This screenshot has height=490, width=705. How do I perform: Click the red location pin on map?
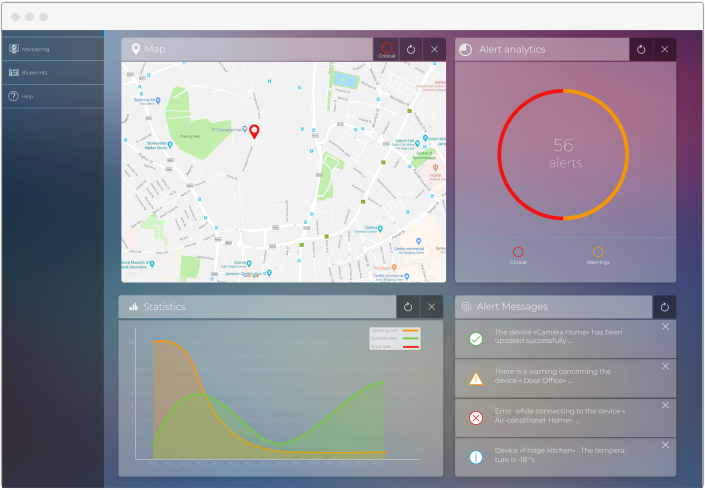(254, 132)
